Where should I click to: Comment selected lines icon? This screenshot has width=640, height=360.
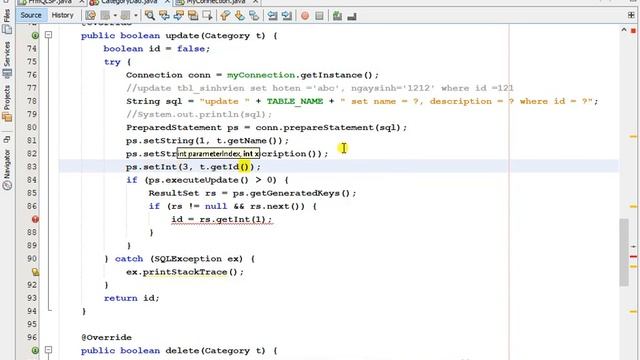(337, 16)
